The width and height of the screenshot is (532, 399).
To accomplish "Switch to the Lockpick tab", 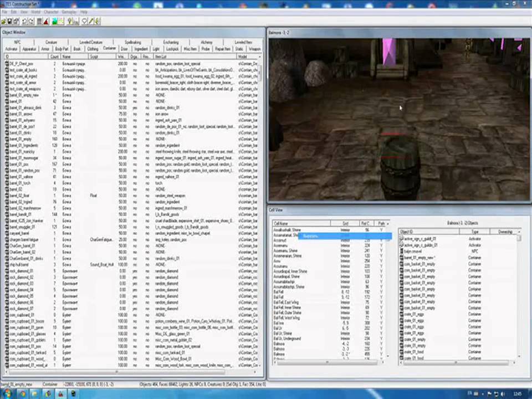I will pyautogui.click(x=172, y=49).
